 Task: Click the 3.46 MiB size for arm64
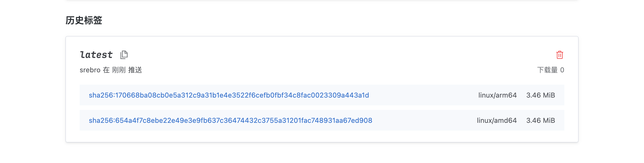(x=540, y=95)
